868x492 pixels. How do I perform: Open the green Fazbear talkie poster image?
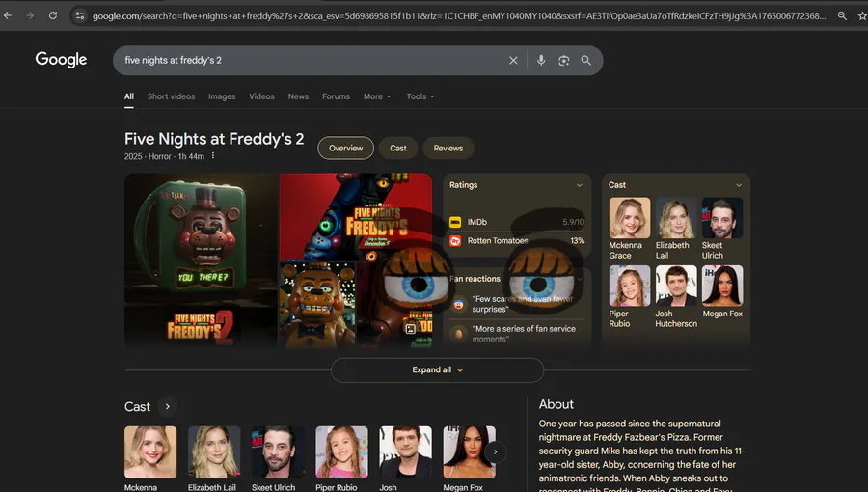tap(201, 260)
